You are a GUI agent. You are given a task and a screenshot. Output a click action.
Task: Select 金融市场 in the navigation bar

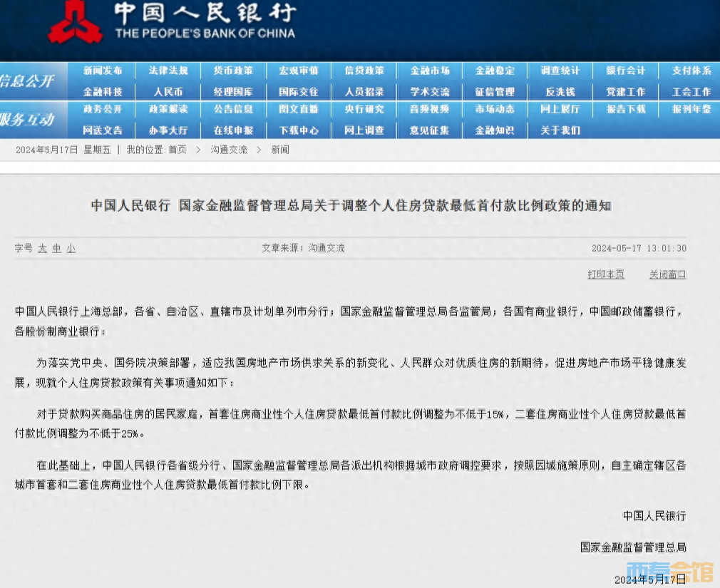(x=430, y=71)
